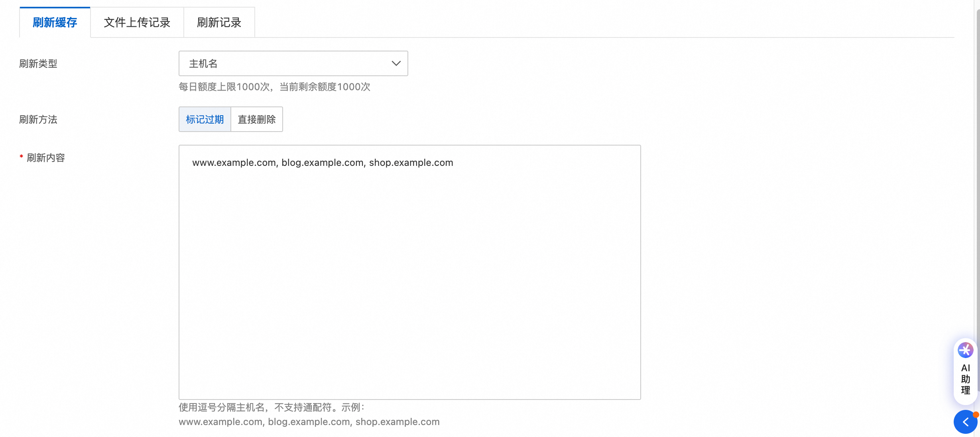Click the orange notification dot on blue button

976,415
